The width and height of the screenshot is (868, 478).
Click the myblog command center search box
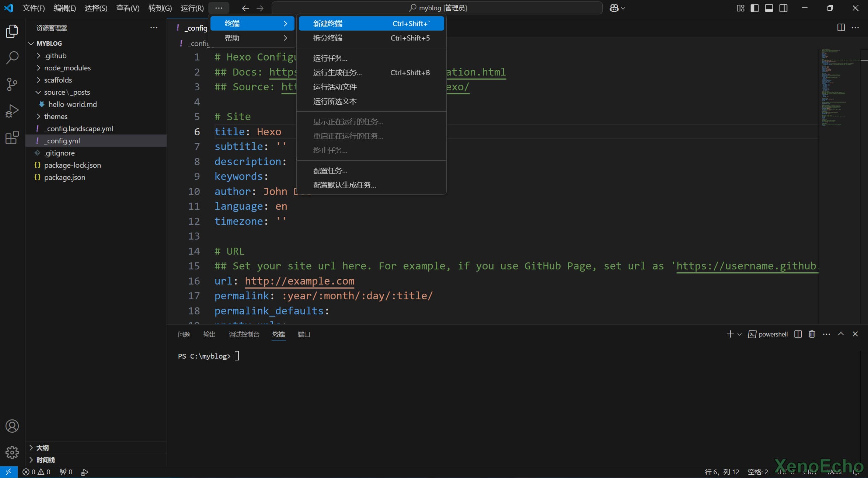(437, 8)
